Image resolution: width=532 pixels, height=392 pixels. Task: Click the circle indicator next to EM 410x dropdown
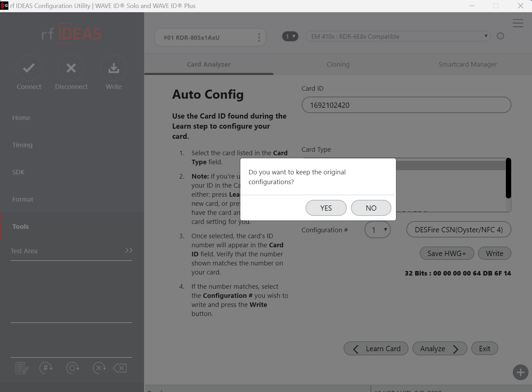point(500,36)
